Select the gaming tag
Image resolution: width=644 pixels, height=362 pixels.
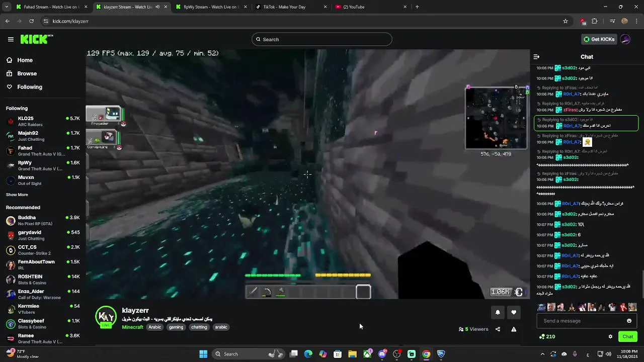tap(176, 327)
